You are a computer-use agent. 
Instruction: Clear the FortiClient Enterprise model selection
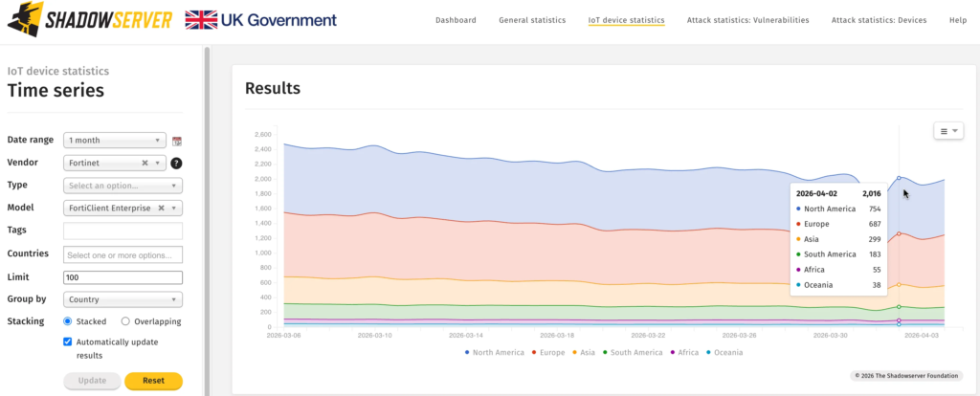pos(161,208)
